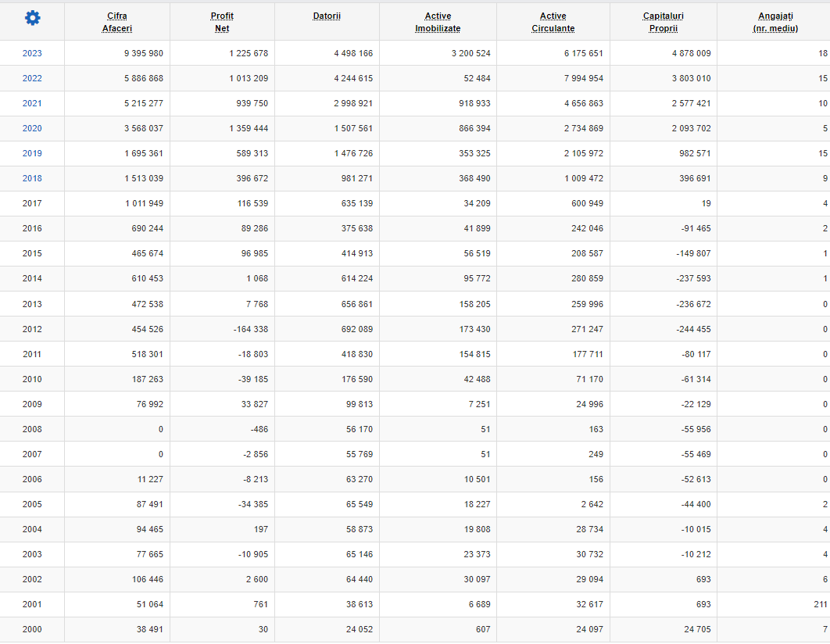The height and width of the screenshot is (644, 830).
Task: Select the -2 856 net profit cell
Action: pos(222,454)
